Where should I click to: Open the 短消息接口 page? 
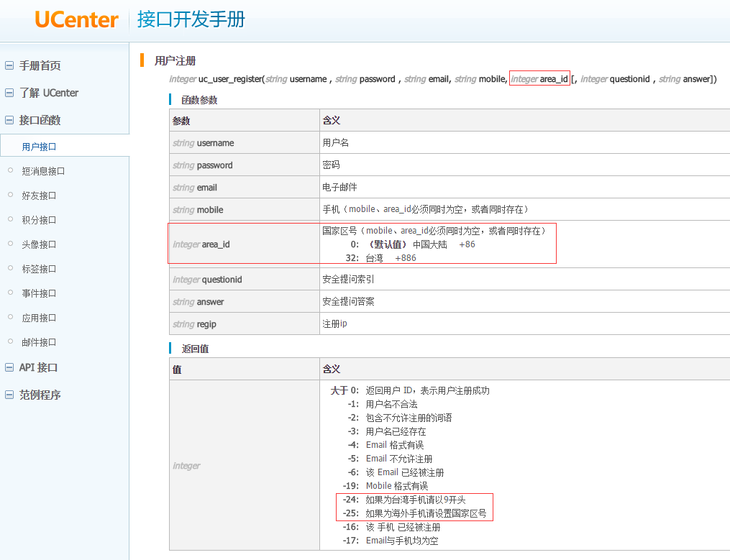pos(43,171)
